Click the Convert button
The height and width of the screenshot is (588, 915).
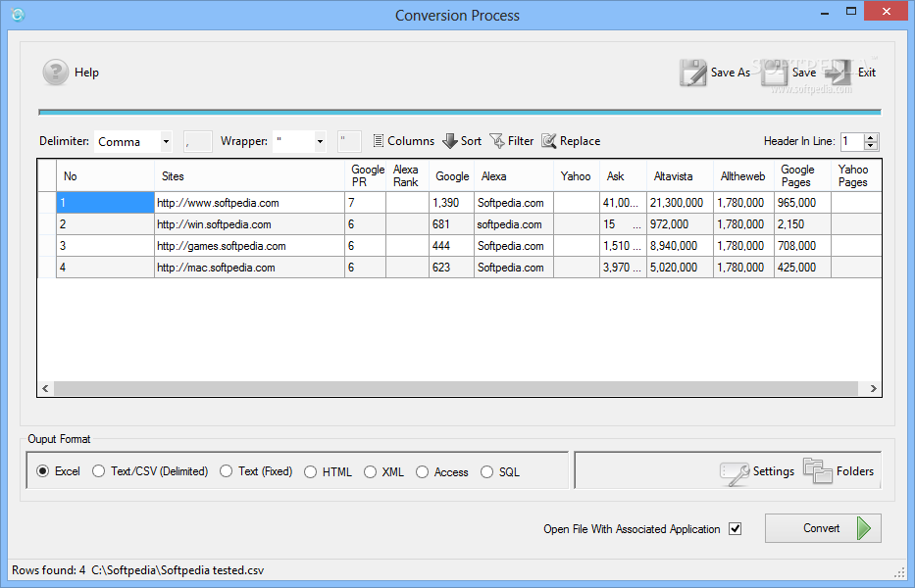823,528
